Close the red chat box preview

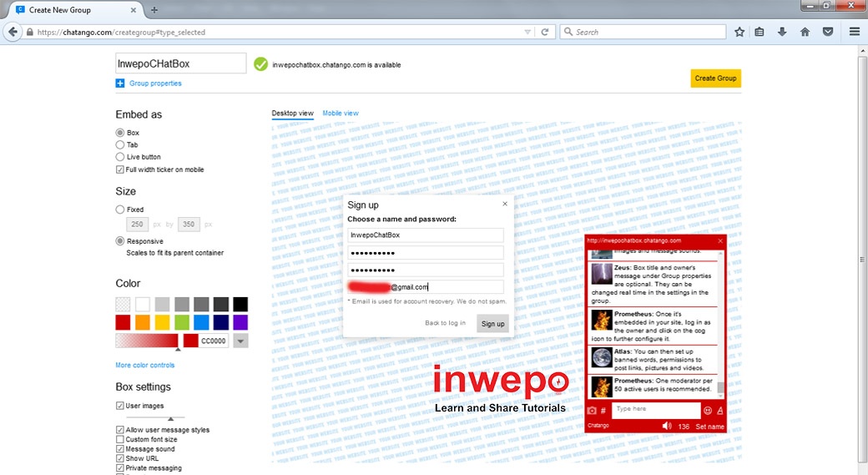point(720,240)
